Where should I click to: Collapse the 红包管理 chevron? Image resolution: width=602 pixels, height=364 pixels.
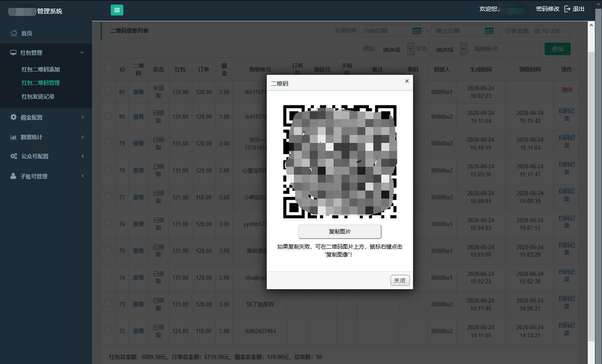[x=82, y=53]
